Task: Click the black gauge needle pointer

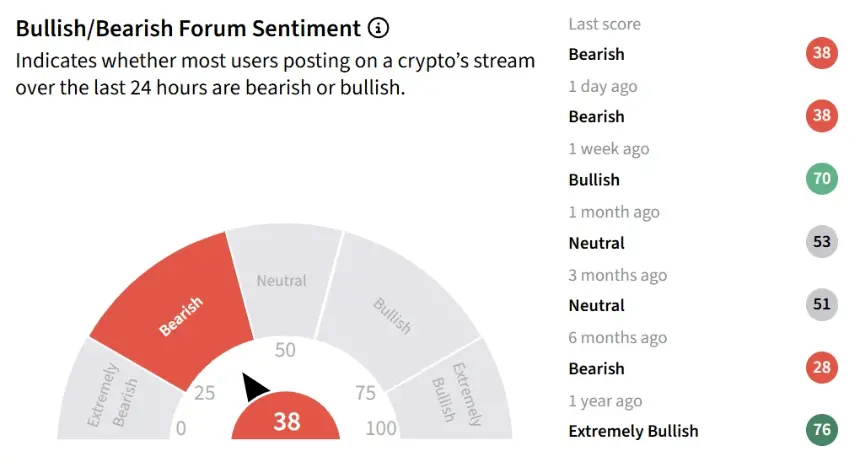Action: pos(254,386)
